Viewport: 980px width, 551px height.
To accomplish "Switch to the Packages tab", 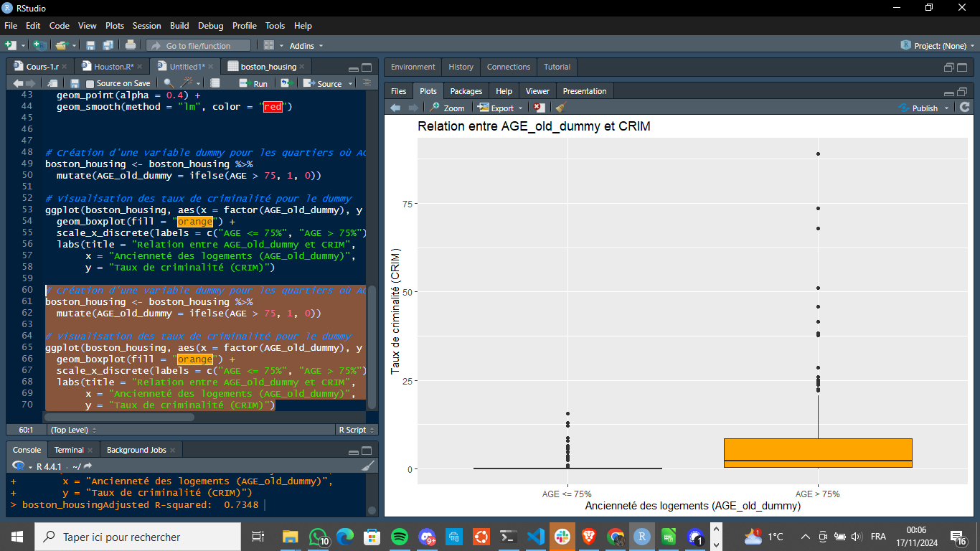I will click(466, 91).
